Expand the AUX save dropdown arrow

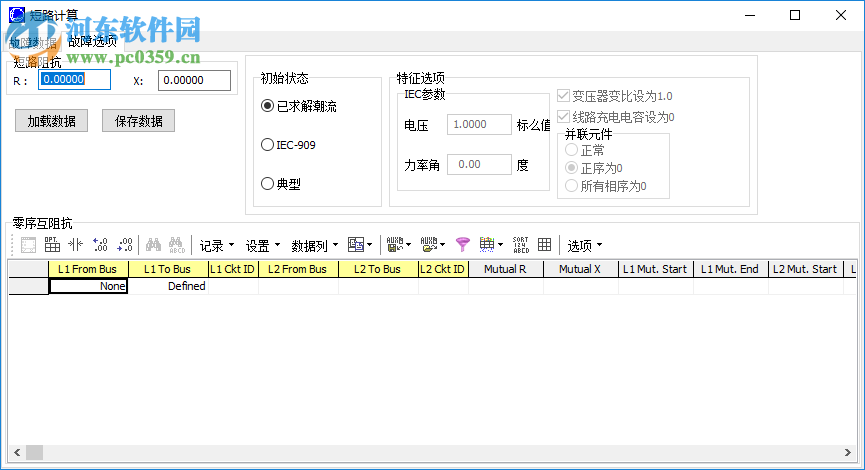pos(408,245)
